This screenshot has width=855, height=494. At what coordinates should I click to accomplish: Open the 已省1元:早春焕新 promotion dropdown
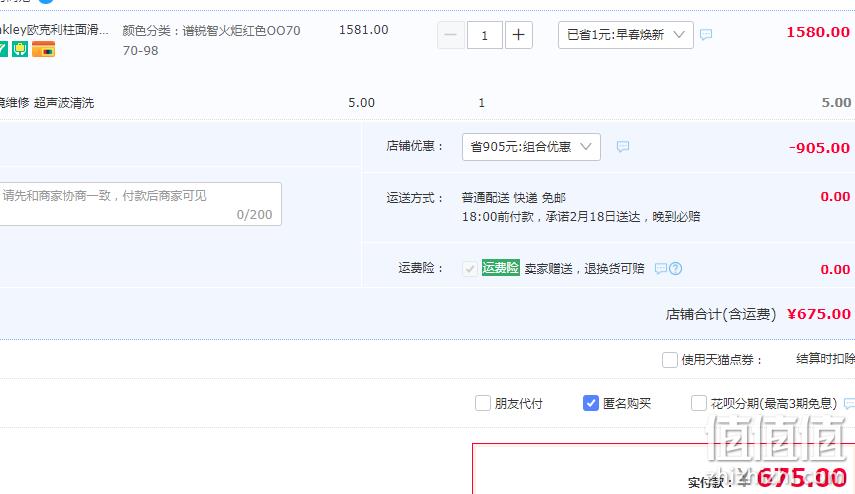pyautogui.click(x=625, y=35)
